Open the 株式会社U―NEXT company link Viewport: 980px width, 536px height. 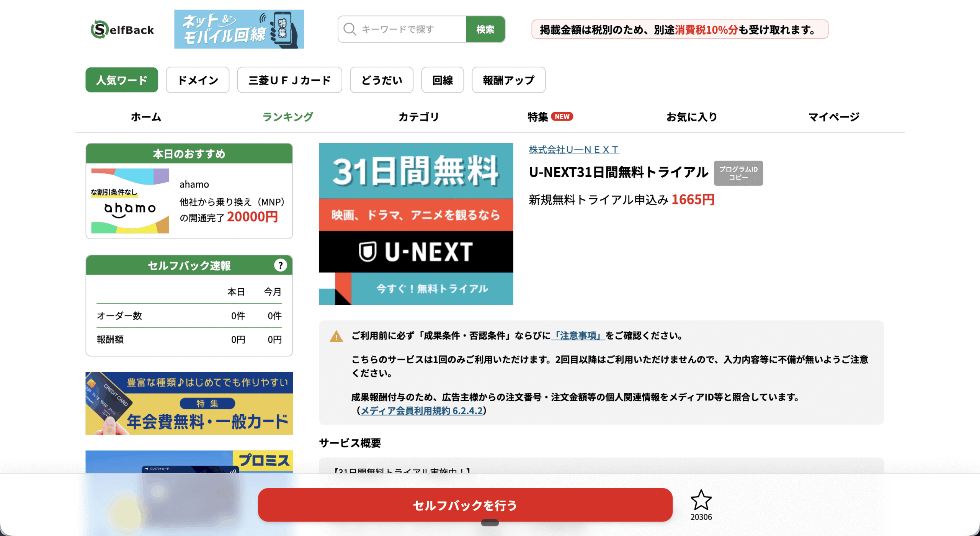pos(574,150)
